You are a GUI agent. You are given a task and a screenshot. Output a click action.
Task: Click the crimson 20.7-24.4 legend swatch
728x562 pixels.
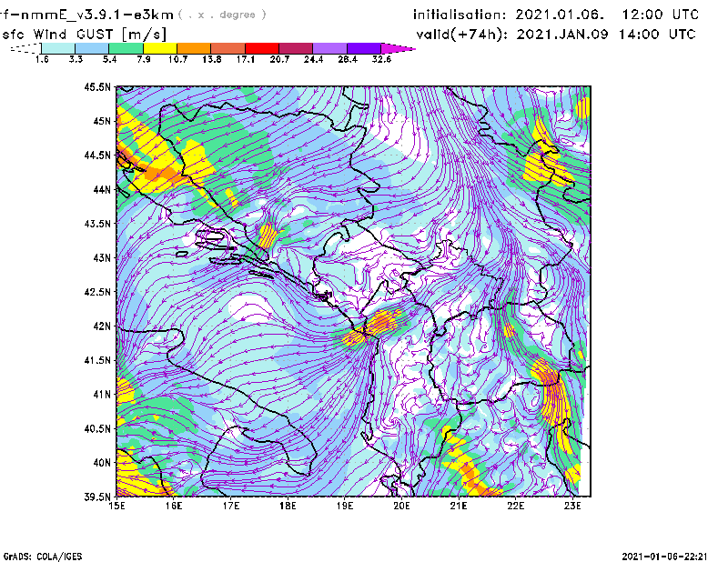click(296, 48)
